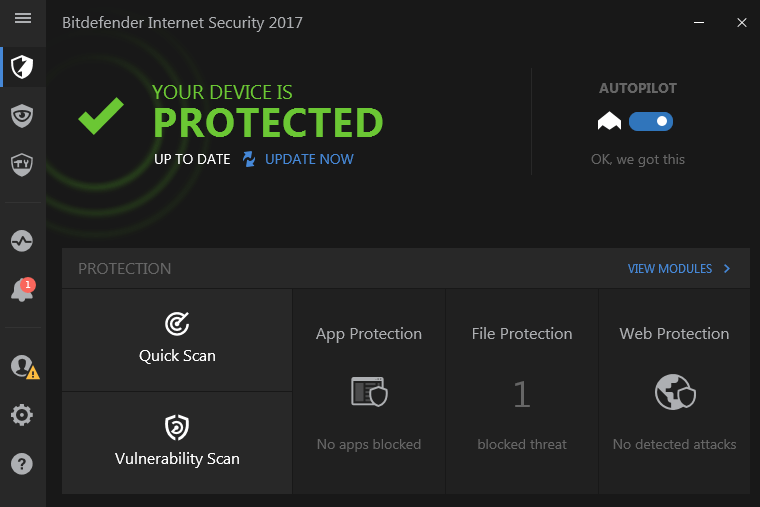Open the App Protection panel
The image size is (760, 507).
coord(369,391)
